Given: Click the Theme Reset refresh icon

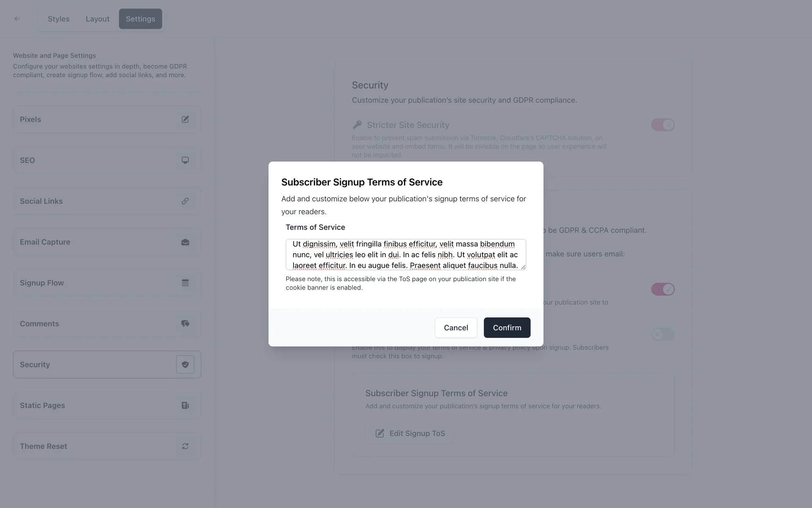Looking at the screenshot, I should (x=185, y=446).
